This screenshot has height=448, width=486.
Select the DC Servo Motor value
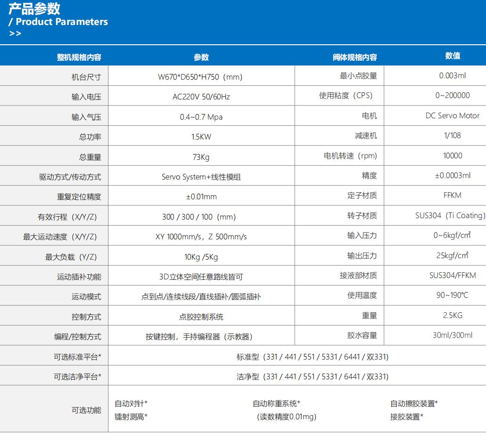(453, 115)
